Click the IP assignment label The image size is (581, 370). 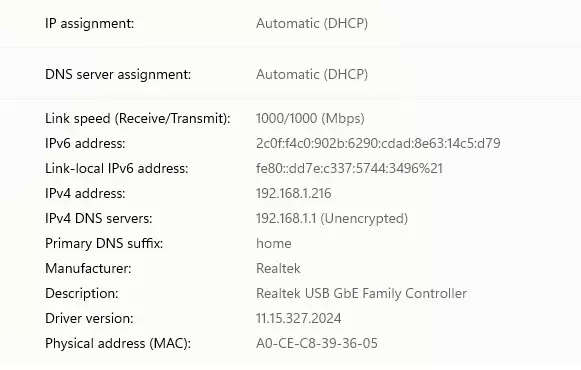coord(89,24)
